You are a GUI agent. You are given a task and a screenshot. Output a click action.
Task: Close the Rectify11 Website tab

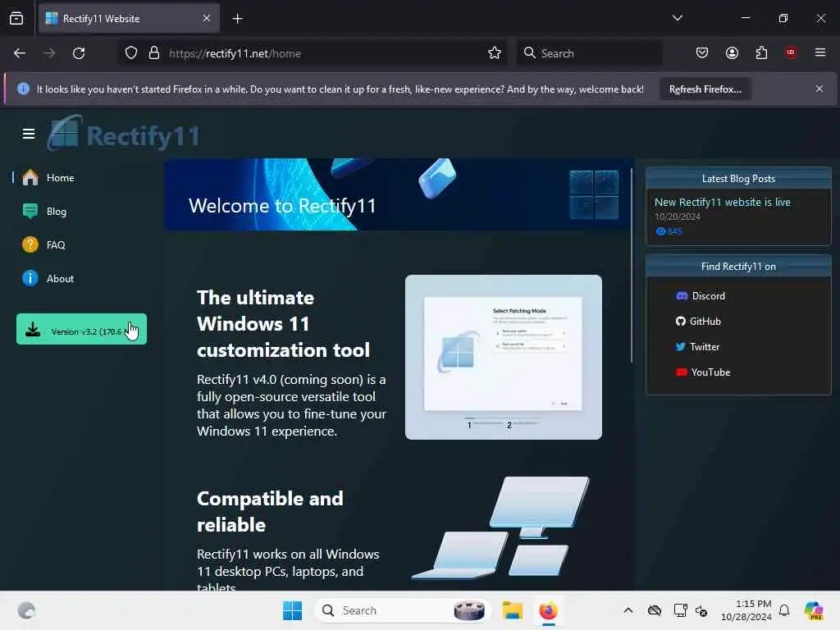click(x=207, y=19)
